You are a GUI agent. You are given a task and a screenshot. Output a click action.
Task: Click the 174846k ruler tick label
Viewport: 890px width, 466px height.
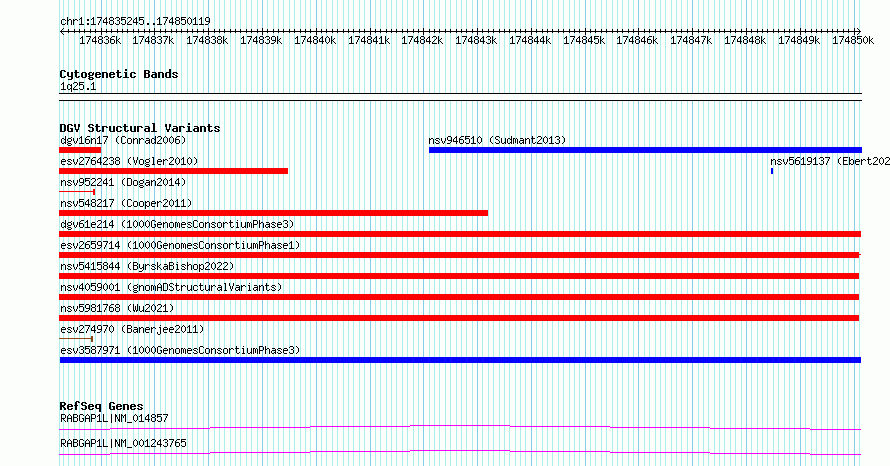coord(637,40)
